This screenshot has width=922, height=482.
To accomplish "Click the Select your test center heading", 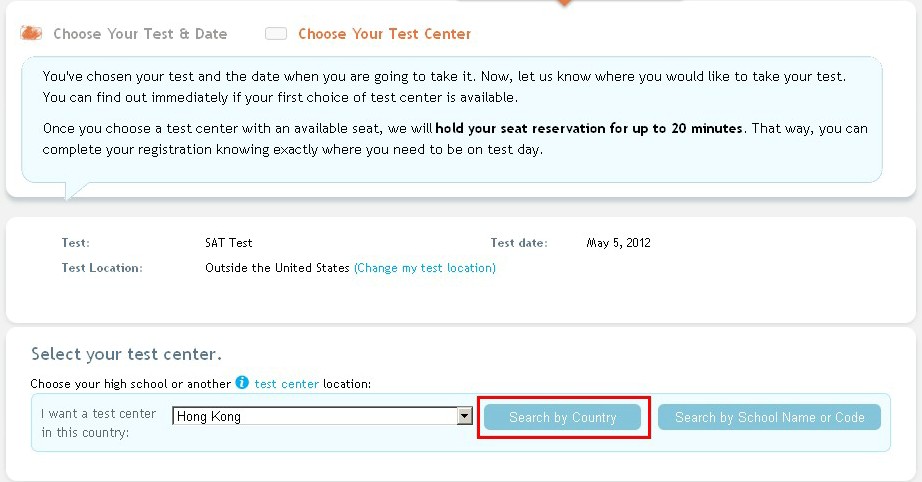I will coord(126,354).
